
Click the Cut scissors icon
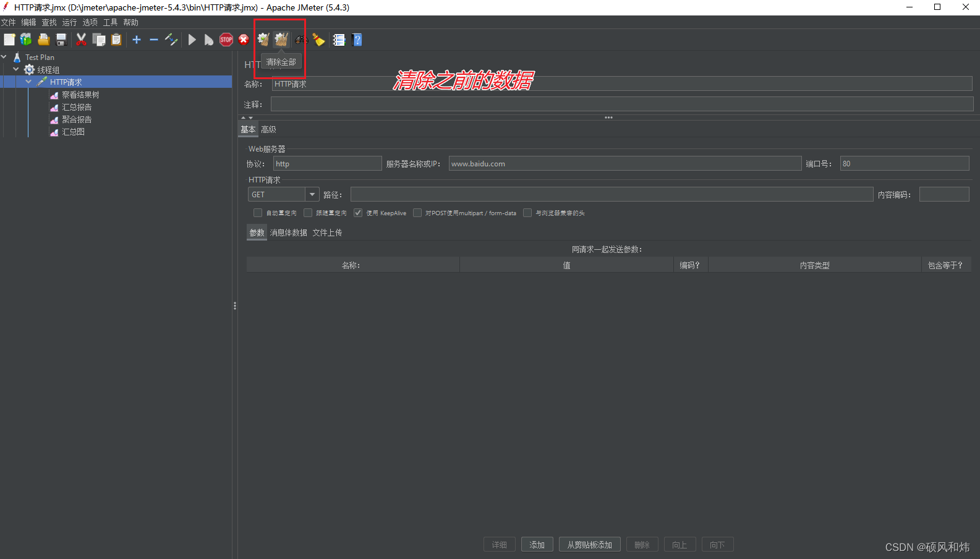pyautogui.click(x=81, y=40)
